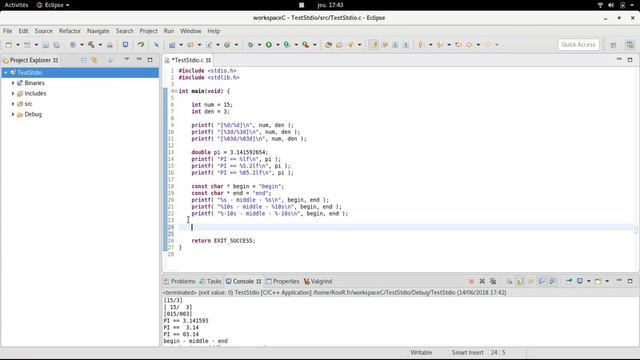Click the Pin Console icon

coord(569,281)
